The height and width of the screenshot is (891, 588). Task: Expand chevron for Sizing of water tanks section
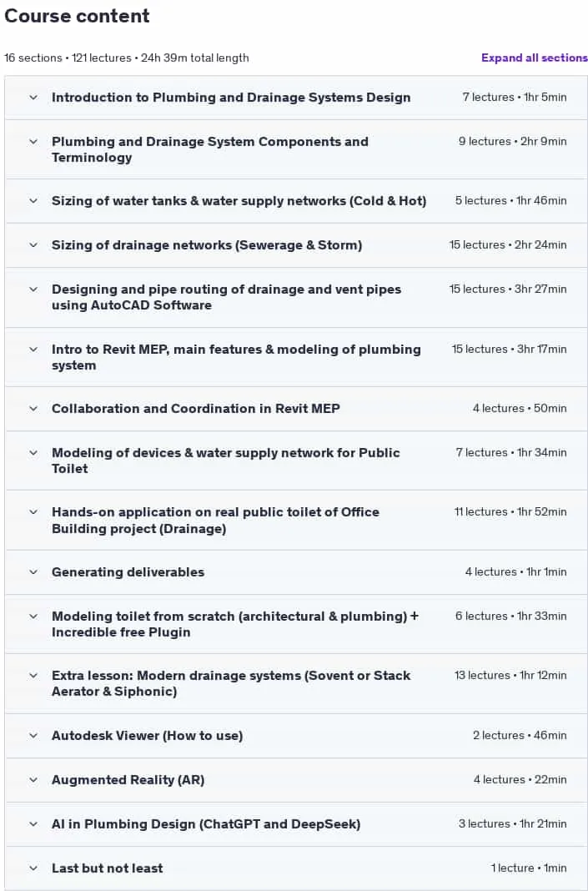click(x=33, y=200)
